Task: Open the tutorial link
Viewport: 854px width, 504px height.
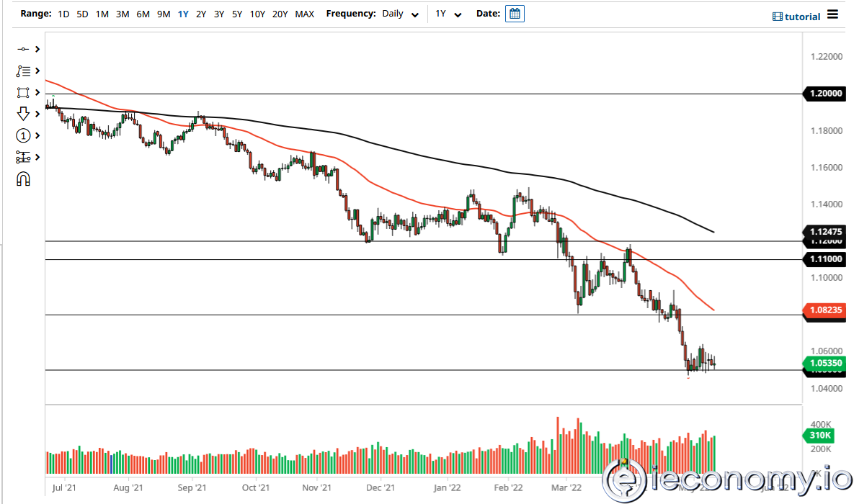Action: pos(802,16)
